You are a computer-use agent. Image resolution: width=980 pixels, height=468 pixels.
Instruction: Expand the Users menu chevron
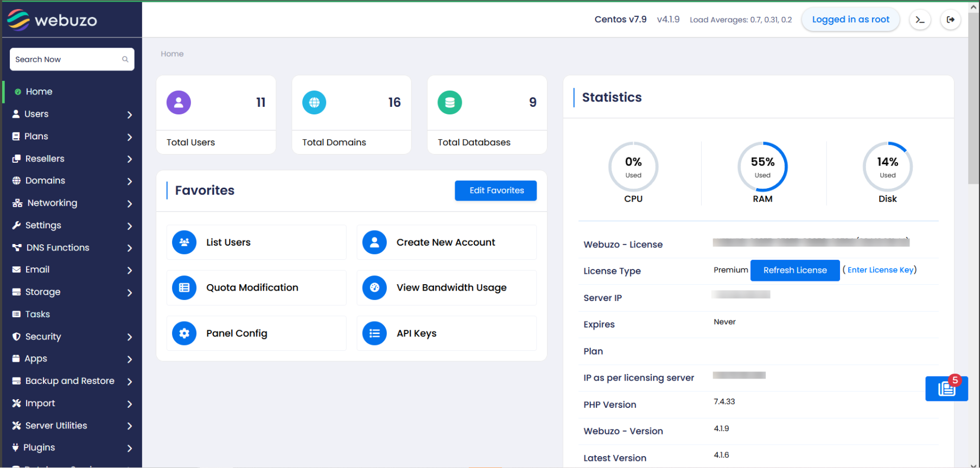pos(129,114)
